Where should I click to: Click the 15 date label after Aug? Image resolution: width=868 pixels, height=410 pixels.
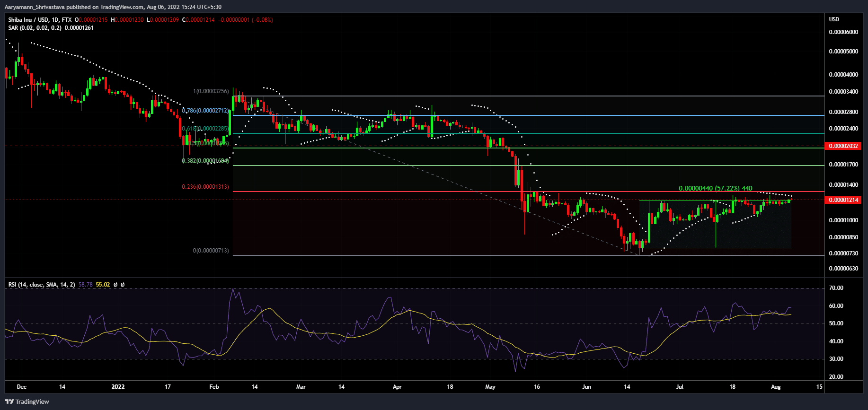coord(819,387)
